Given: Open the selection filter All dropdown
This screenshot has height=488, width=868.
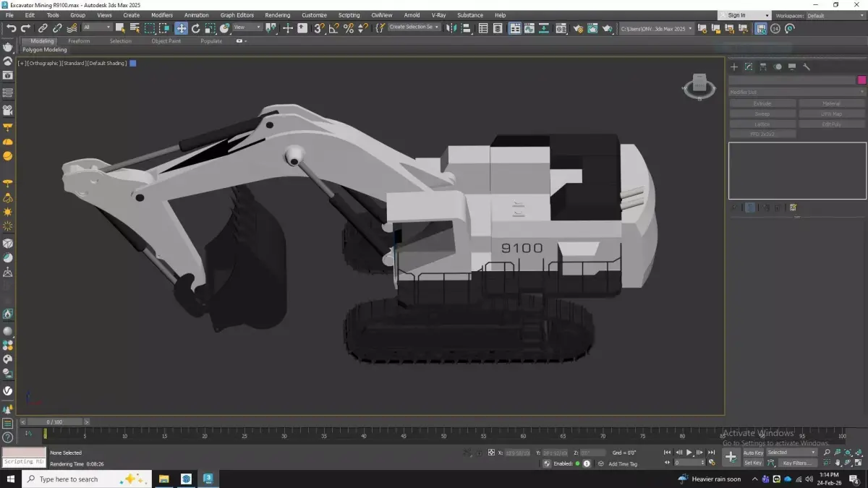Looking at the screenshot, I should pos(97,27).
